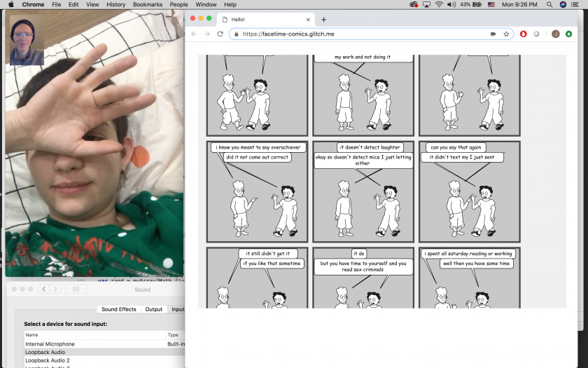Go forward in Chrome

tap(207, 34)
